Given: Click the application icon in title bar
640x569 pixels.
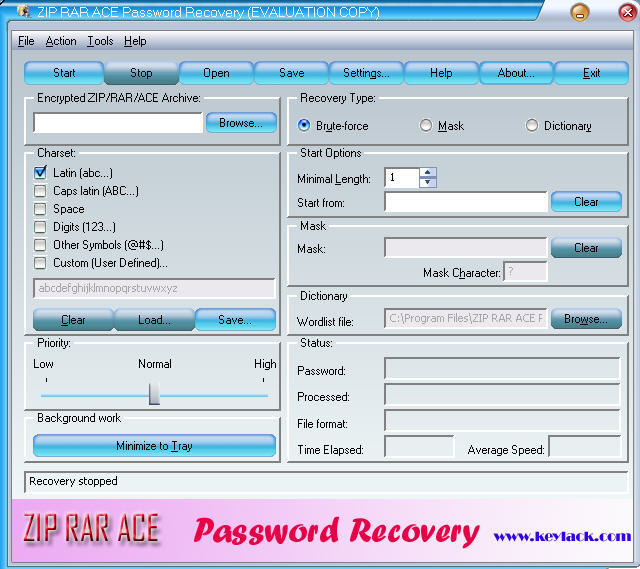Looking at the screenshot, I should click(x=24, y=11).
